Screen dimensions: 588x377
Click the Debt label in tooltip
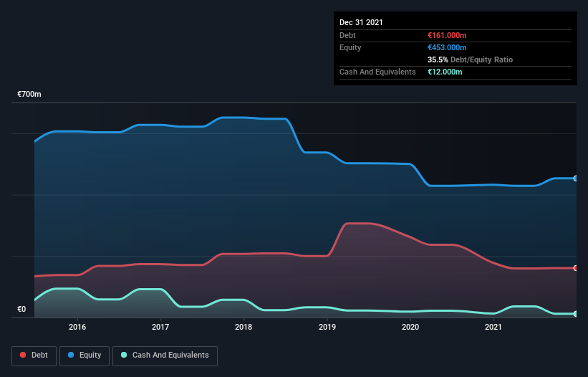click(x=347, y=35)
